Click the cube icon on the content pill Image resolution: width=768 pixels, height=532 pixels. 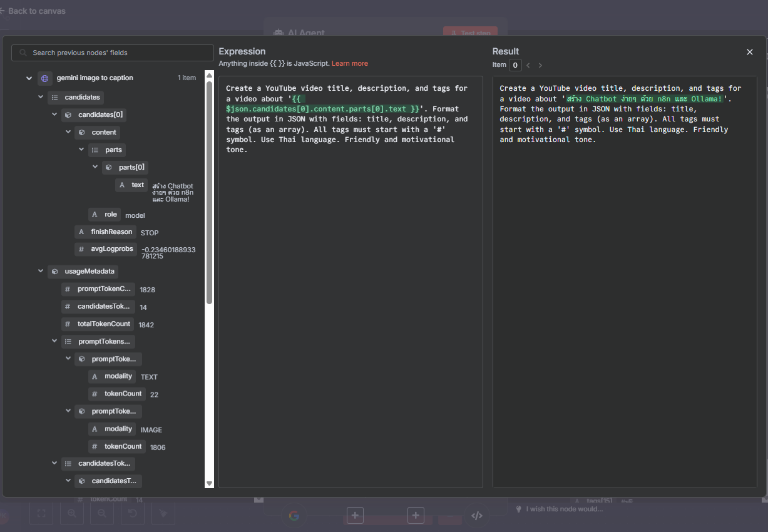(x=81, y=132)
